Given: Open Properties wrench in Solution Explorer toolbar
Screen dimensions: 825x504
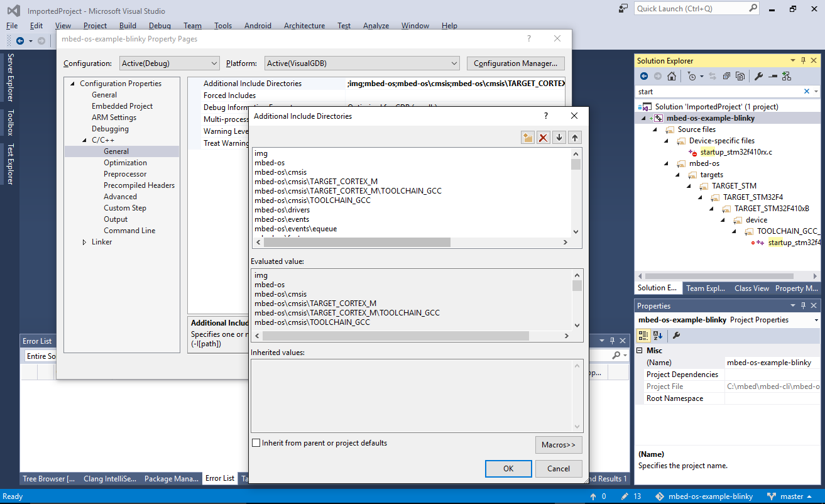Looking at the screenshot, I should click(758, 76).
